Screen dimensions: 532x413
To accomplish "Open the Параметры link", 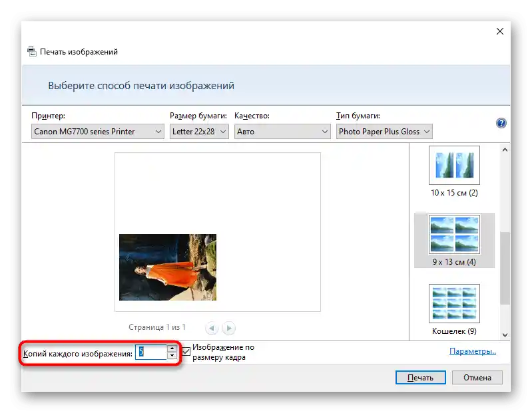I will (473, 351).
